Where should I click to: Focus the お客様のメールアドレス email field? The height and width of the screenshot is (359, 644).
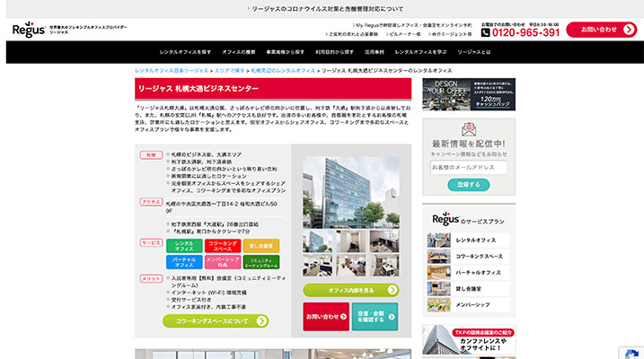point(469,168)
